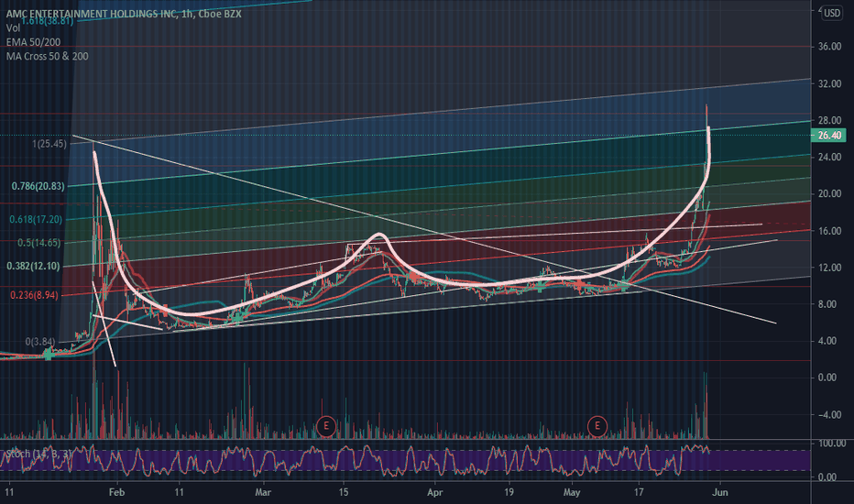854x504 pixels.
Task: Click the 0.382(12.10) Fibonacci level label
Action: (x=33, y=267)
